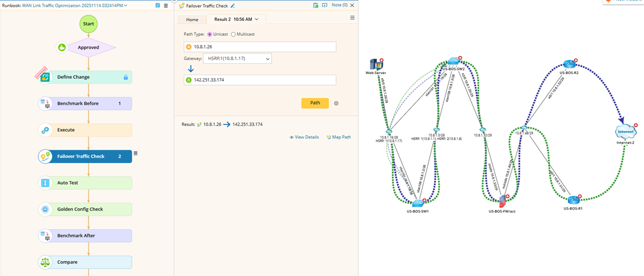The height and width of the screenshot is (276, 644).
Task: Open the tab area hamburger menu
Action: pos(353,18)
